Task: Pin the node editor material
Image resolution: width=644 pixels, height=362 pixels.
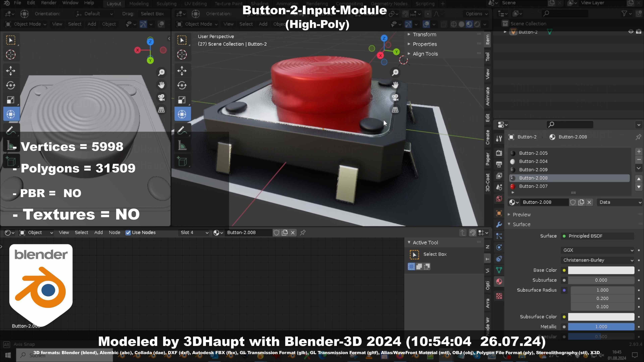Action: (303, 233)
